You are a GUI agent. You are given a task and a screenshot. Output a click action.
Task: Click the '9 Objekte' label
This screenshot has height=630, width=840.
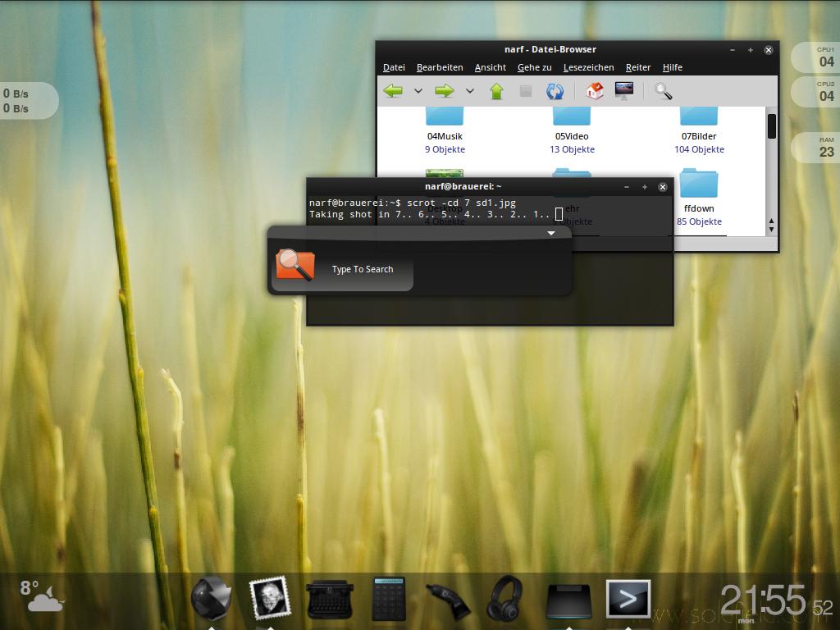coord(445,149)
